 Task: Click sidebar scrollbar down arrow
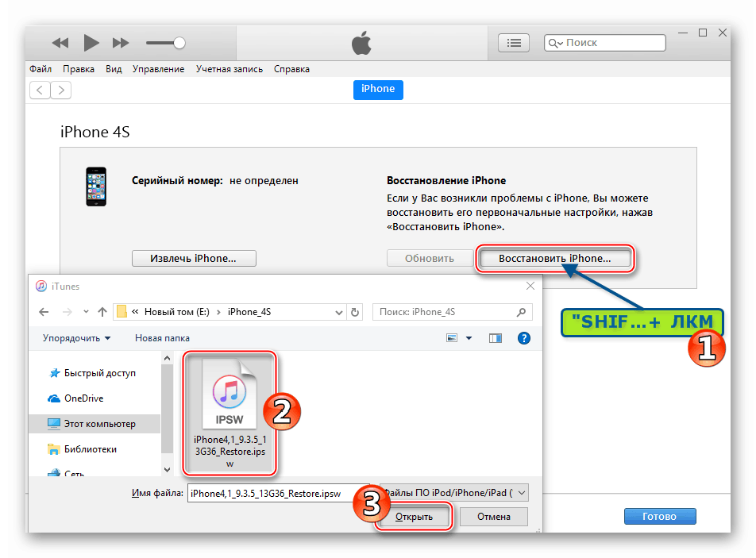[167, 469]
